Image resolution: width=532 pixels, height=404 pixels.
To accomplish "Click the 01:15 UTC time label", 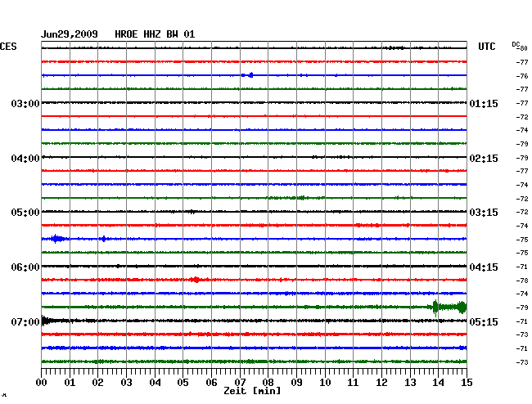I will point(484,103).
